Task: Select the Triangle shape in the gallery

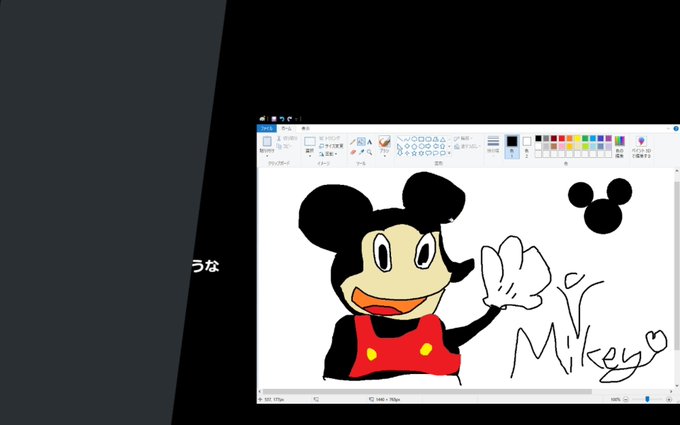Action: [443, 139]
